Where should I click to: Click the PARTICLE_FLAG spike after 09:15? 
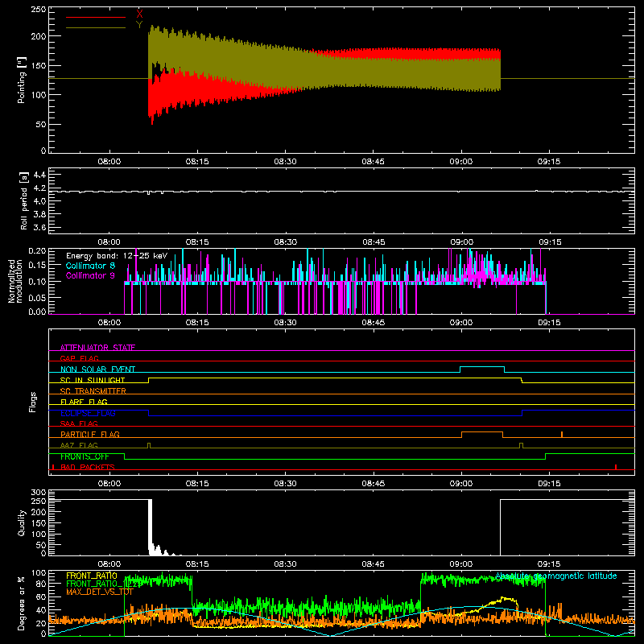(x=562, y=434)
